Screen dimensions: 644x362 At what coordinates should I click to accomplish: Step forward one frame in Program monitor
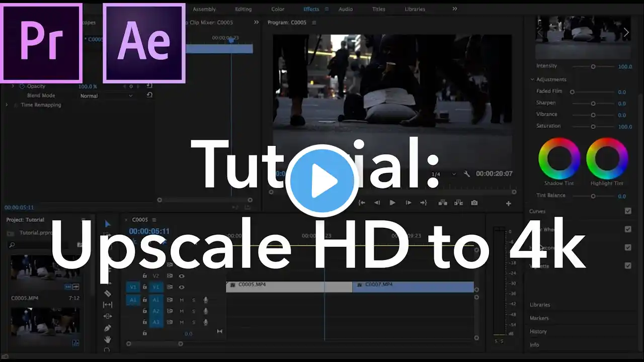[408, 203]
